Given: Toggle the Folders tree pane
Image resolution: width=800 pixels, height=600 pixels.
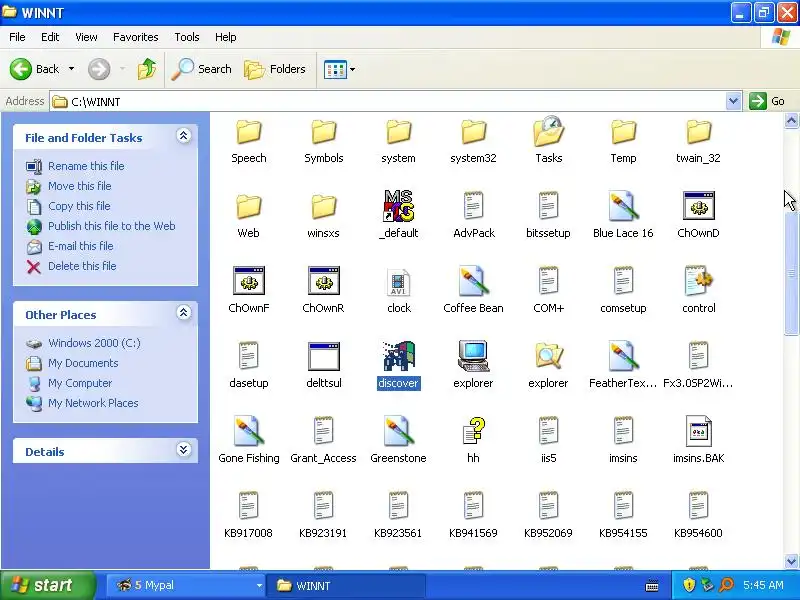Looking at the screenshot, I should coord(274,69).
